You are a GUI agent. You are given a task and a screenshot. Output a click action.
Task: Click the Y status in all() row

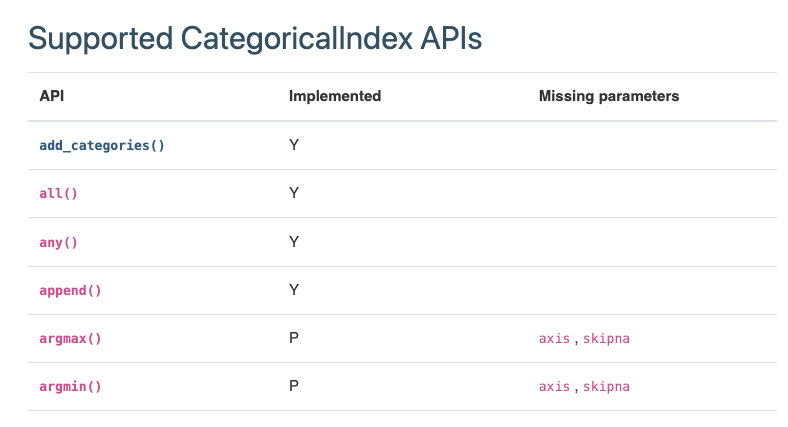[294, 193]
